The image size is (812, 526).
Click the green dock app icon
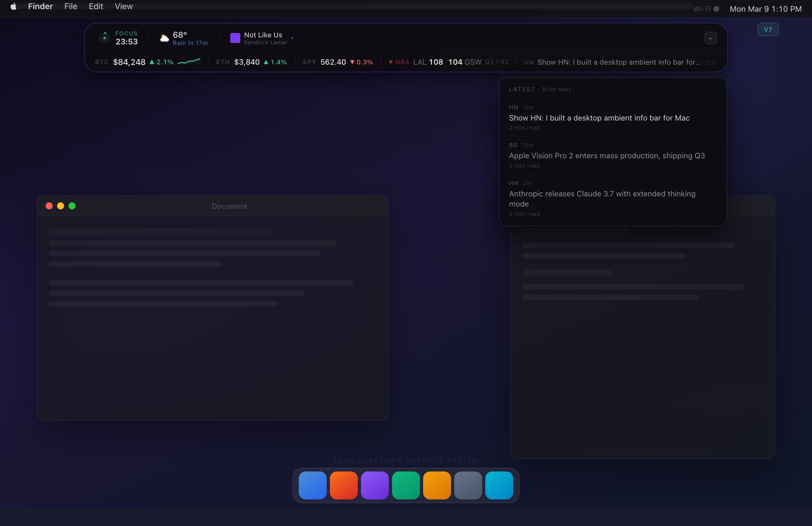click(406, 485)
